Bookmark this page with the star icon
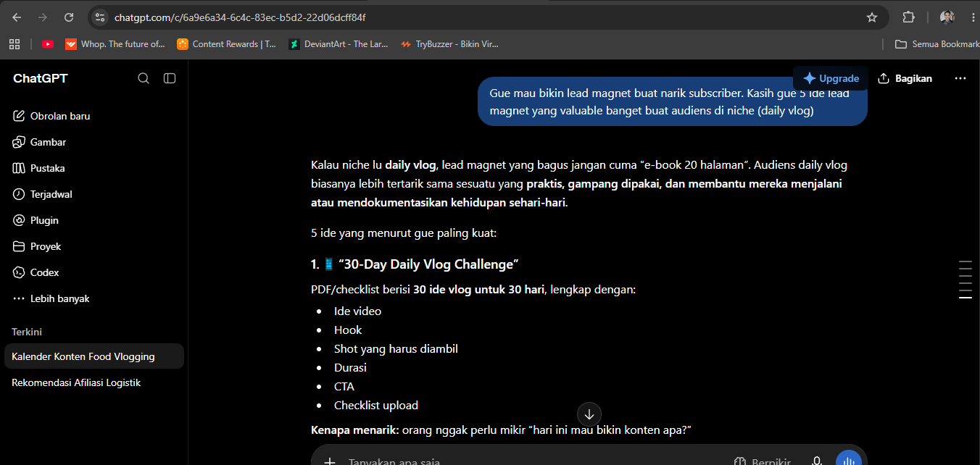Viewport: 980px width, 465px height. [x=872, y=17]
